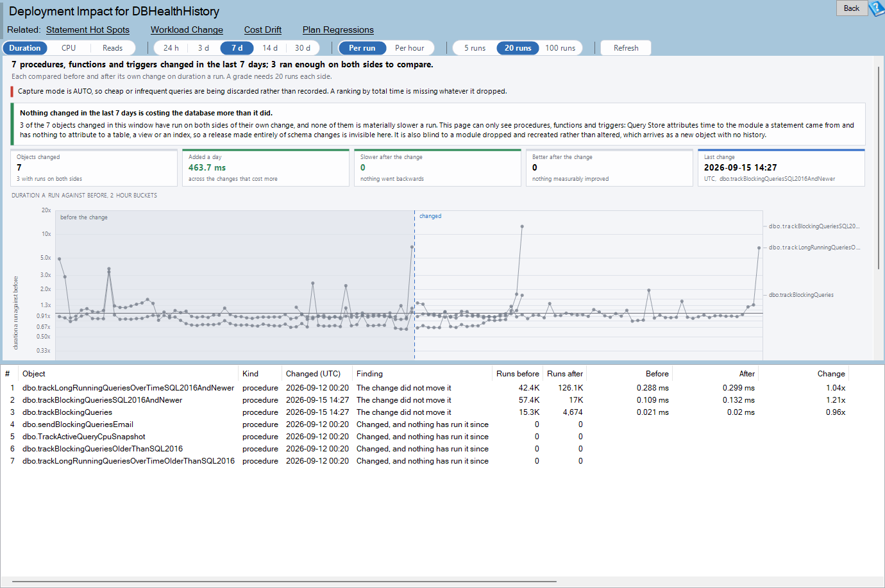This screenshot has width=885, height=588.
Task: Select the Duration metric toggle
Action: [x=25, y=48]
